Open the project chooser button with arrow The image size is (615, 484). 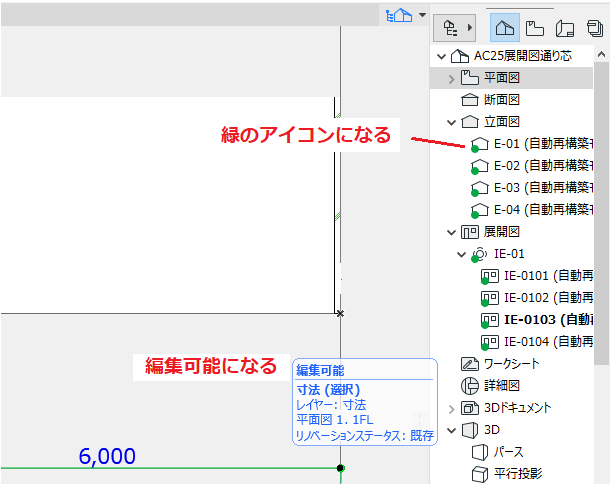tap(455, 28)
